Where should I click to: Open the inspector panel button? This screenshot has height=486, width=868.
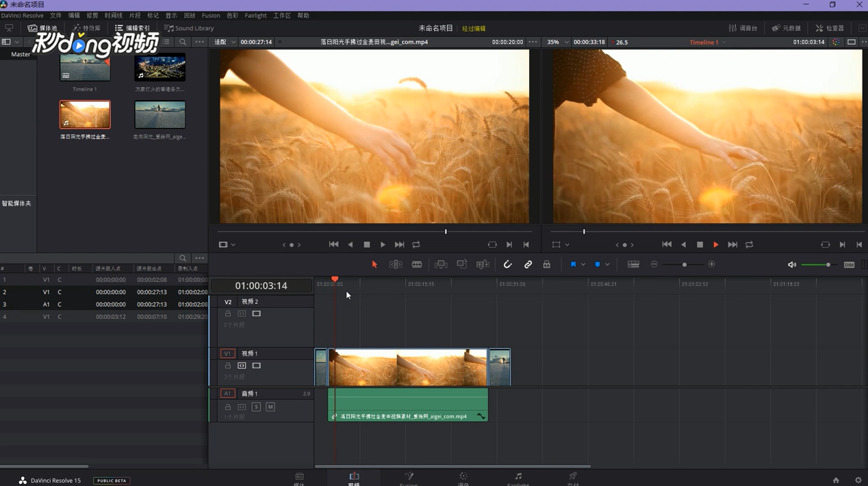pos(829,29)
